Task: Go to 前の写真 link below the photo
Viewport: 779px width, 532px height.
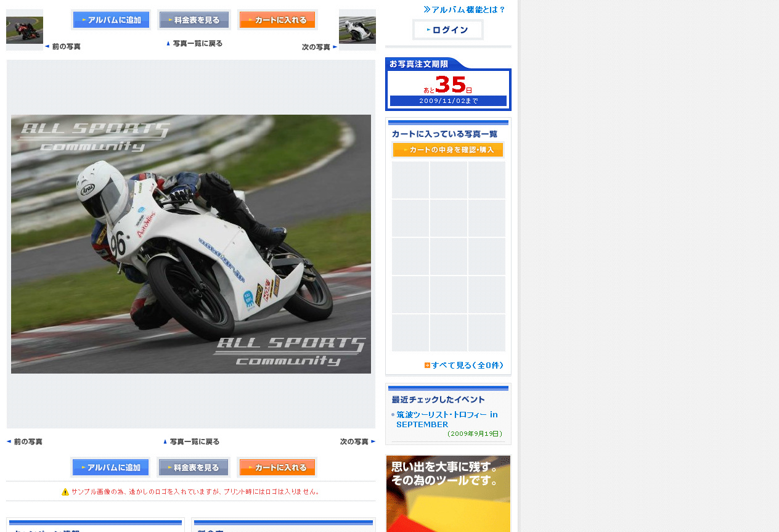Action: (x=25, y=441)
